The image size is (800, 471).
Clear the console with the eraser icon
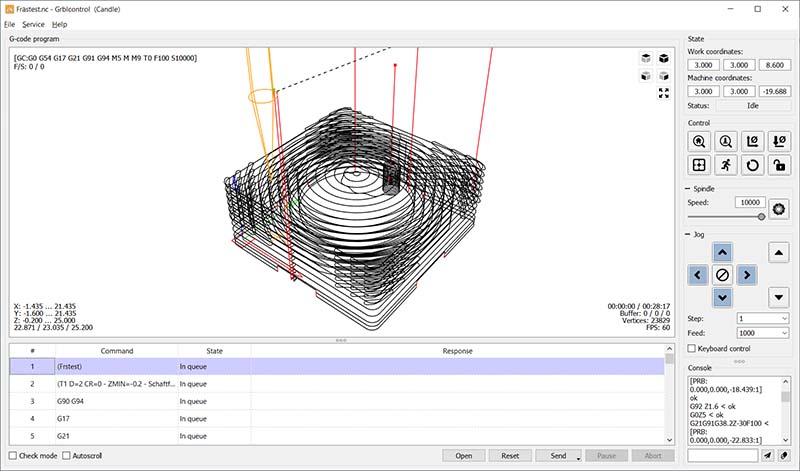pos(784,455)
